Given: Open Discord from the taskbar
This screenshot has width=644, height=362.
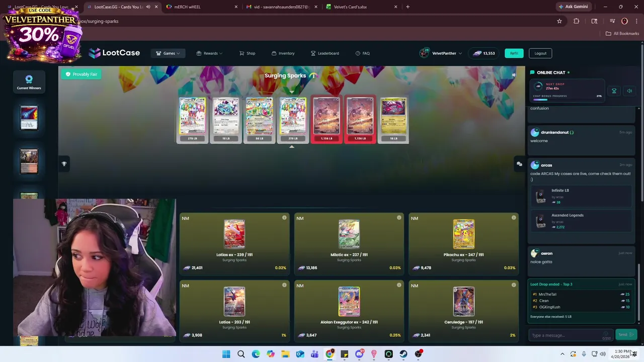Looking at the screenshot, I should [x=359, y=354].
